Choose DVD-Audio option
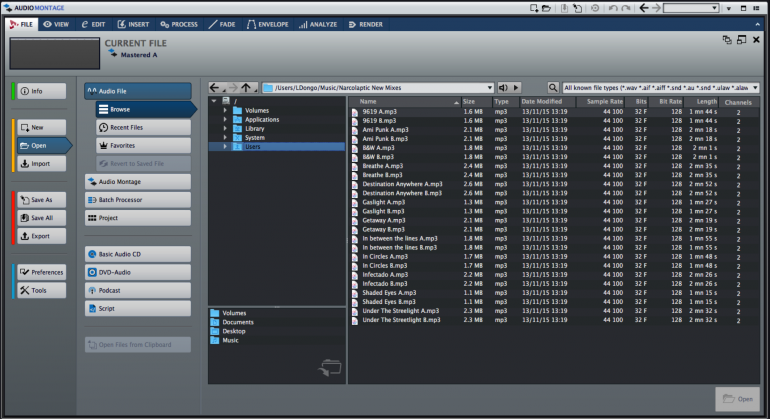Viewport: 770px width, 419px height. click(x=138, y=272)
